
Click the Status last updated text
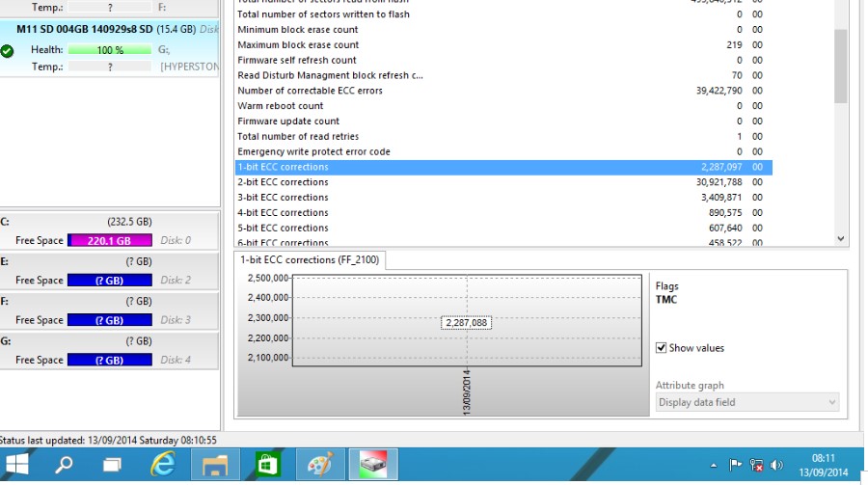point(108,441)
